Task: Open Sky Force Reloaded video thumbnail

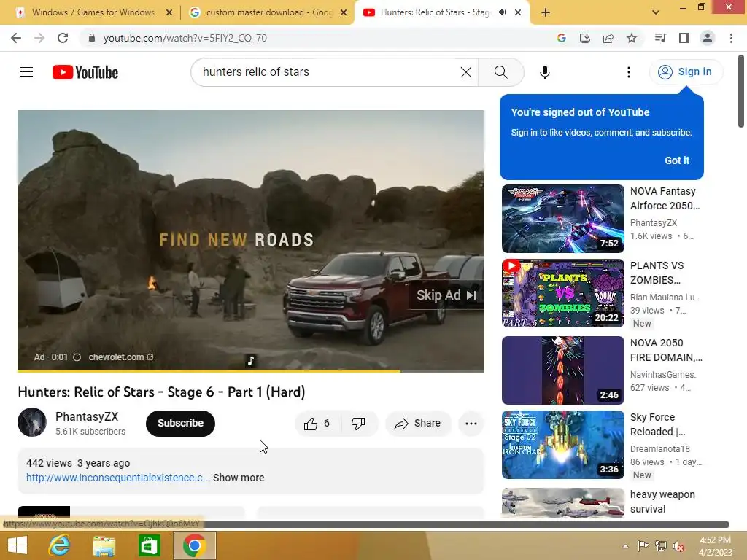Action: [562, 444]
